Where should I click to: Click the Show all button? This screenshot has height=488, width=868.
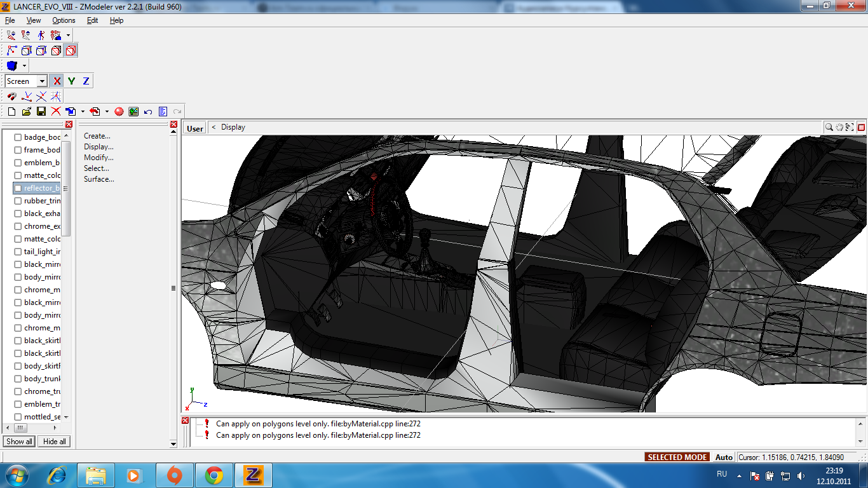click(x=19, y=442)
